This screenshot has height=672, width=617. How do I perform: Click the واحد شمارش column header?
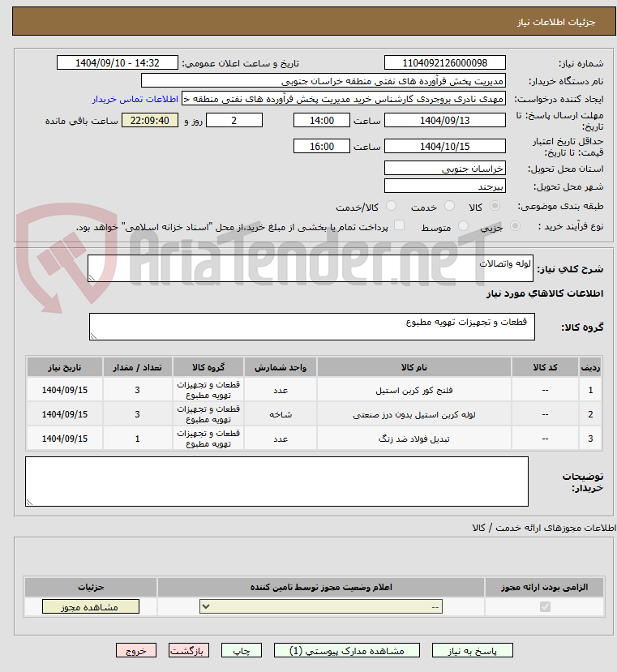coord(281,367)
